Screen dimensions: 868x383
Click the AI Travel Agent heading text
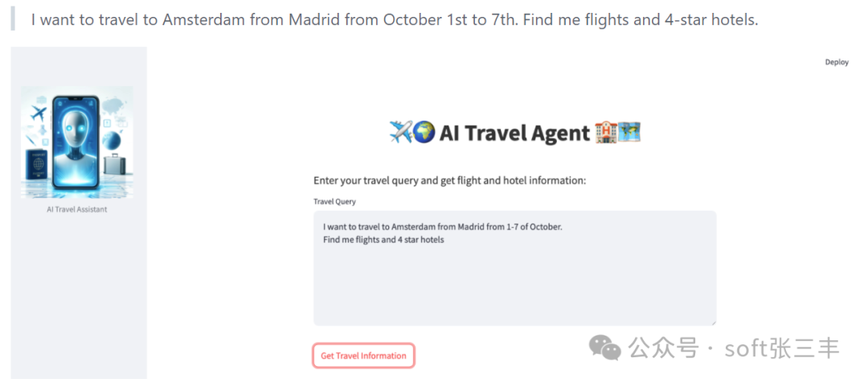pos(514,133)
